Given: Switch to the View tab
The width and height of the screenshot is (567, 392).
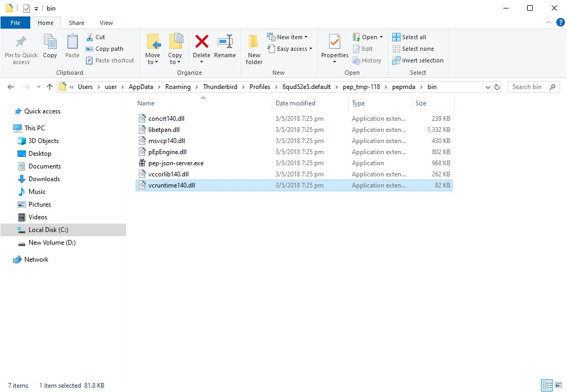Looking at the screenshot, I should click(106, 23).
